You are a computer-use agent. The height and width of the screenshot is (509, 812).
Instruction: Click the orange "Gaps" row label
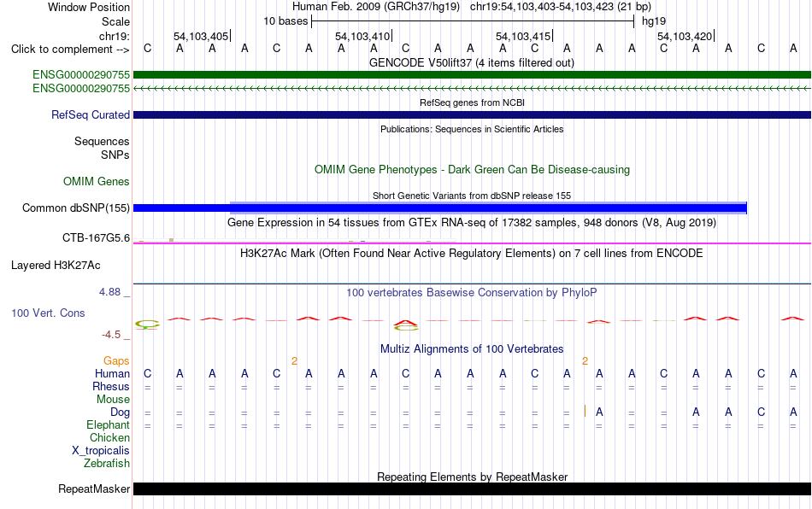point(116,360)
